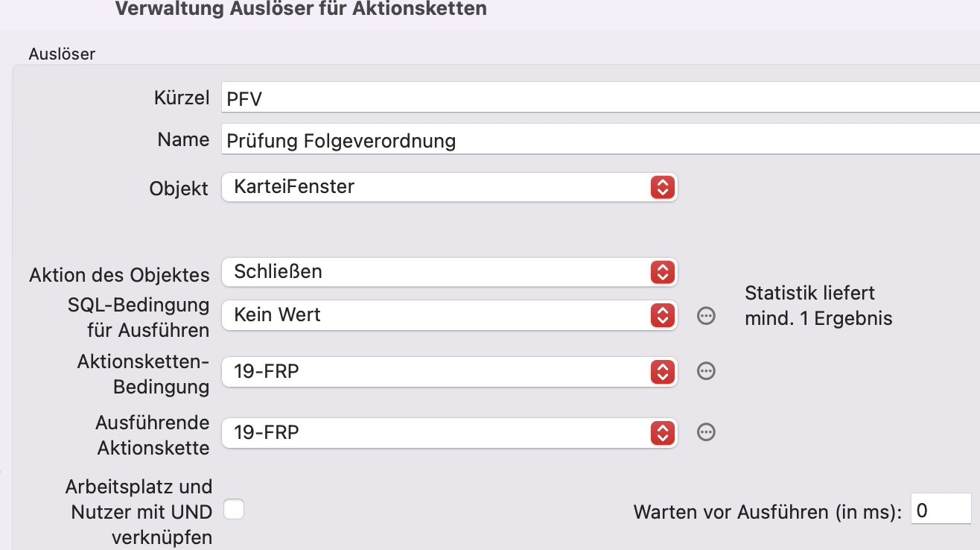Screen dimensions: 980x550
Task: Click the Objekt field label
Action: point(179,189)
